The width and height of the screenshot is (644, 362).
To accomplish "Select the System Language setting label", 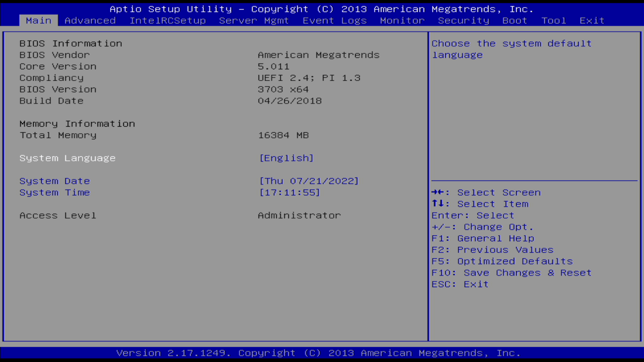I will pos(67,158).
